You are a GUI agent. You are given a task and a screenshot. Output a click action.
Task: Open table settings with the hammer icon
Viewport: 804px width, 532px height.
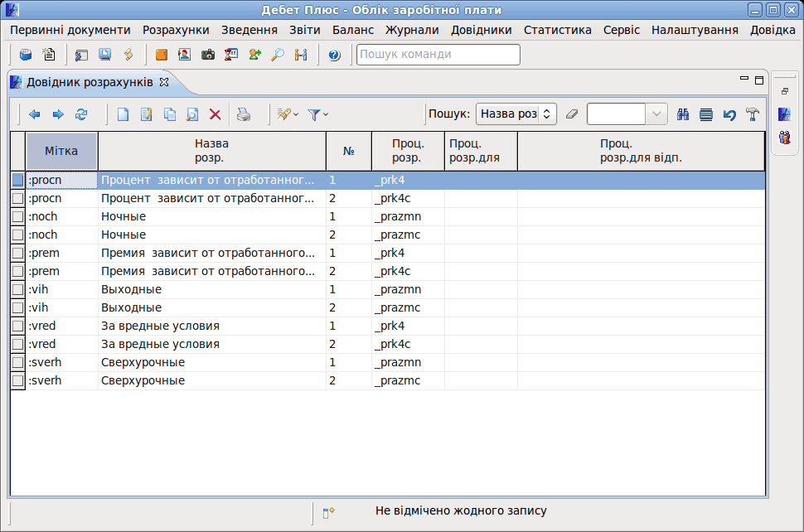(753, 114)
